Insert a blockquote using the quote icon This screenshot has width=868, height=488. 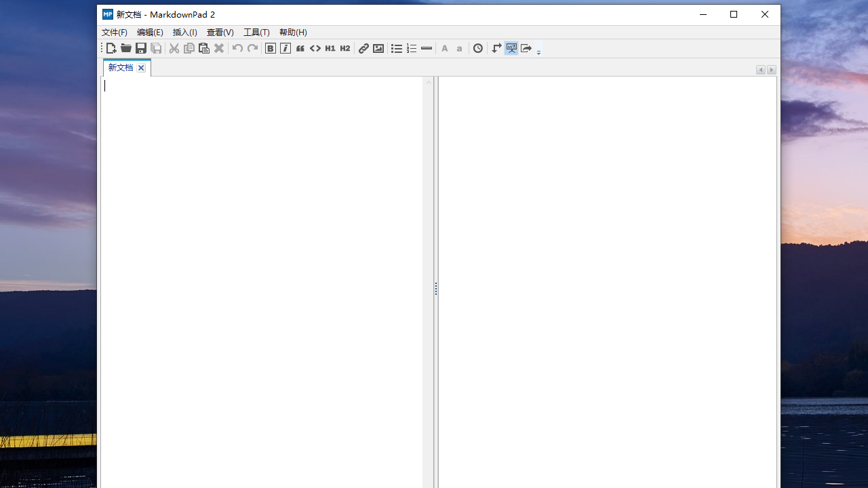(300, 48)
